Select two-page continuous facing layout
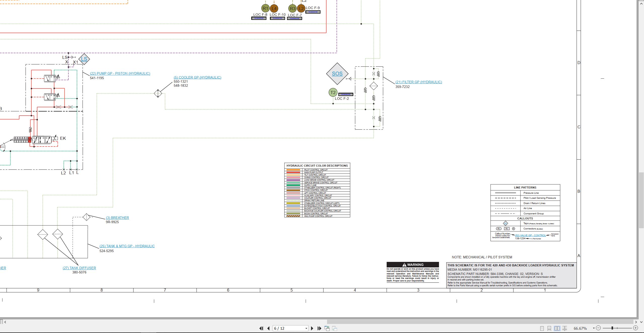644x333 pixels. 565,328
